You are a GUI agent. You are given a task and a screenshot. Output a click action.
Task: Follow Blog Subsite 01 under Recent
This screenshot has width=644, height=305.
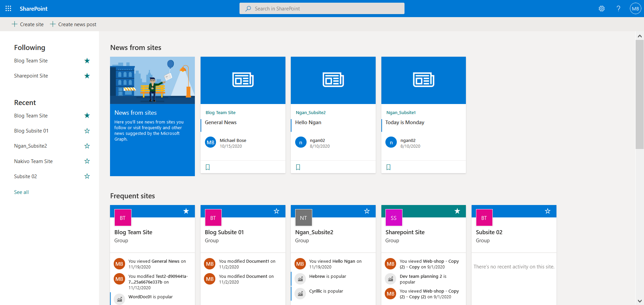(x=87, y=131)
